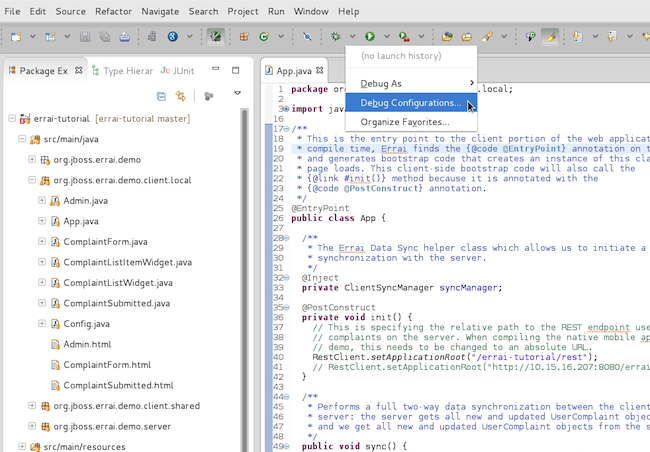Click the Debug bug toolbar icon

335,36
